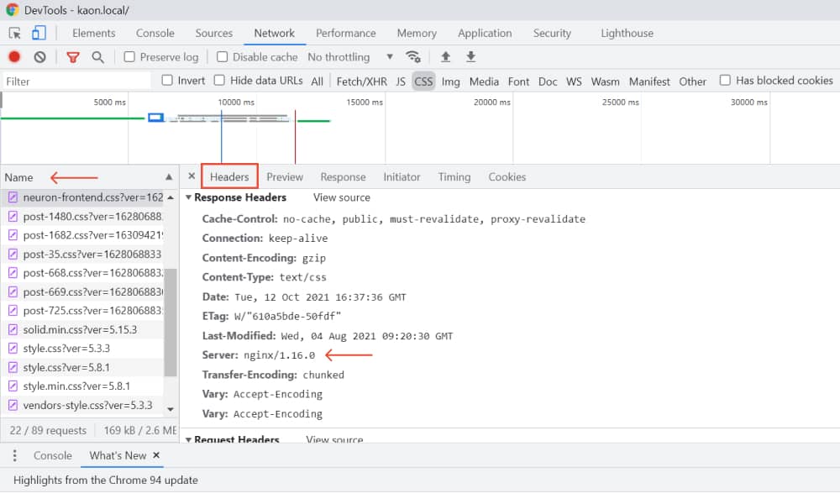Toggle the CSS resource type filter
Image resolution: width=840 pixels, height=504 pixels.
tap(423, 81)
